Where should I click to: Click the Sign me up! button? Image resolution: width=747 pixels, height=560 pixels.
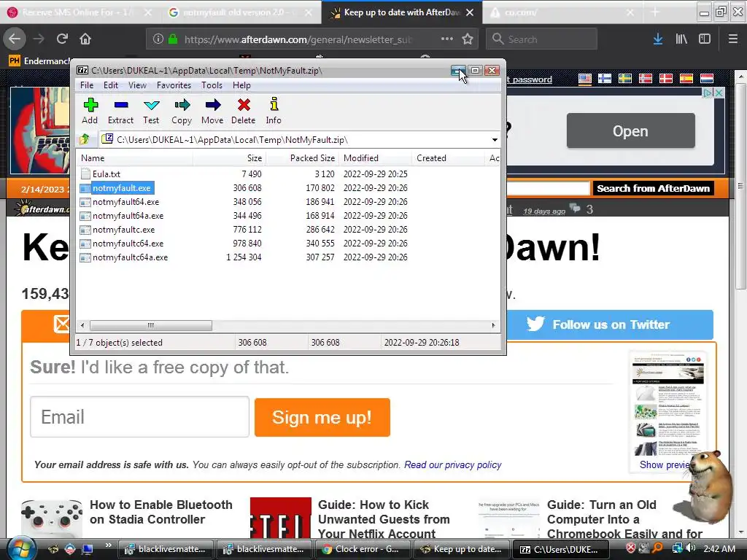coord(322,417)
